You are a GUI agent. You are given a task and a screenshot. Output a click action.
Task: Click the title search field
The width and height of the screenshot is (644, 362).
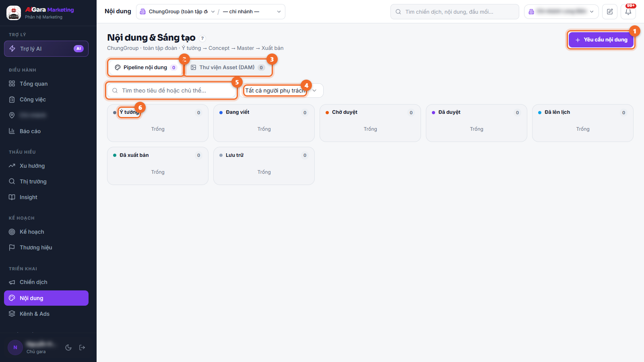click(171, 90)
